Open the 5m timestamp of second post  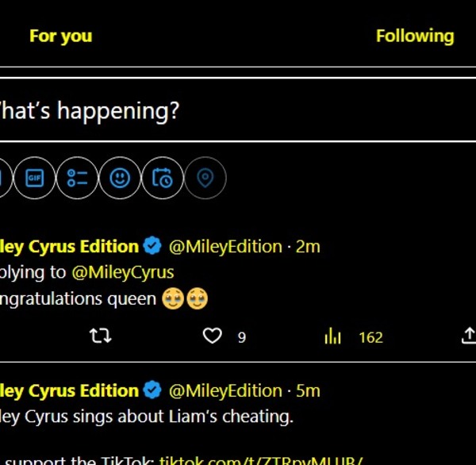(308, 391)
